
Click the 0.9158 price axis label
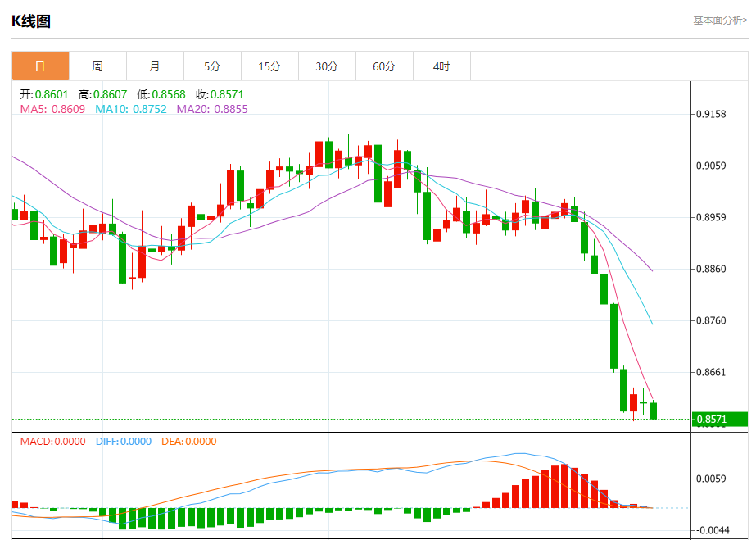coord(711,114)
